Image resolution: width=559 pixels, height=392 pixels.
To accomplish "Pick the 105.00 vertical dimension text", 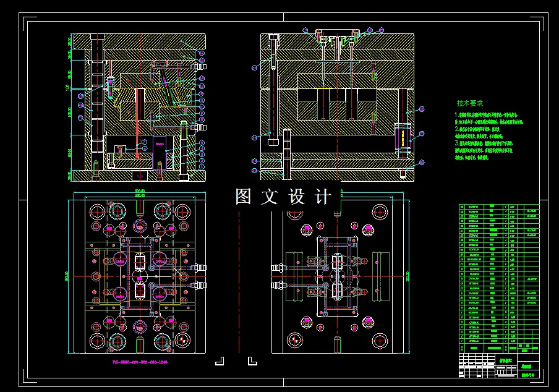I will coord(69,112).
